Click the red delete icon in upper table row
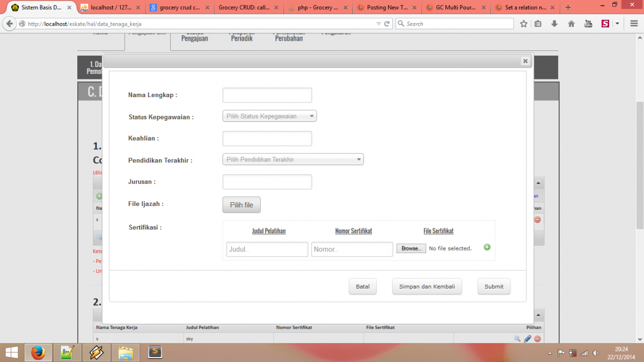Image resolution: width=644 pixels, height=362 pixels. click(x=537, y=219)
